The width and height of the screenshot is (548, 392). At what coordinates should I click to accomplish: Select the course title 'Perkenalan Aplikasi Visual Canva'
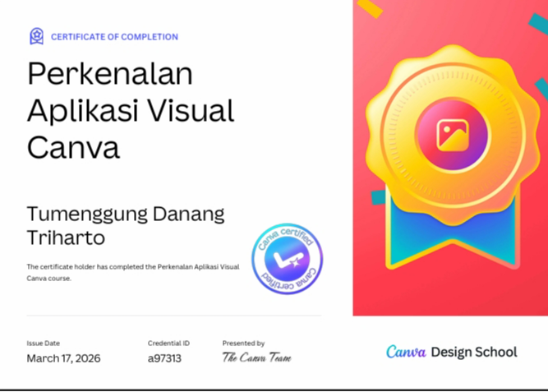[131, 110]
